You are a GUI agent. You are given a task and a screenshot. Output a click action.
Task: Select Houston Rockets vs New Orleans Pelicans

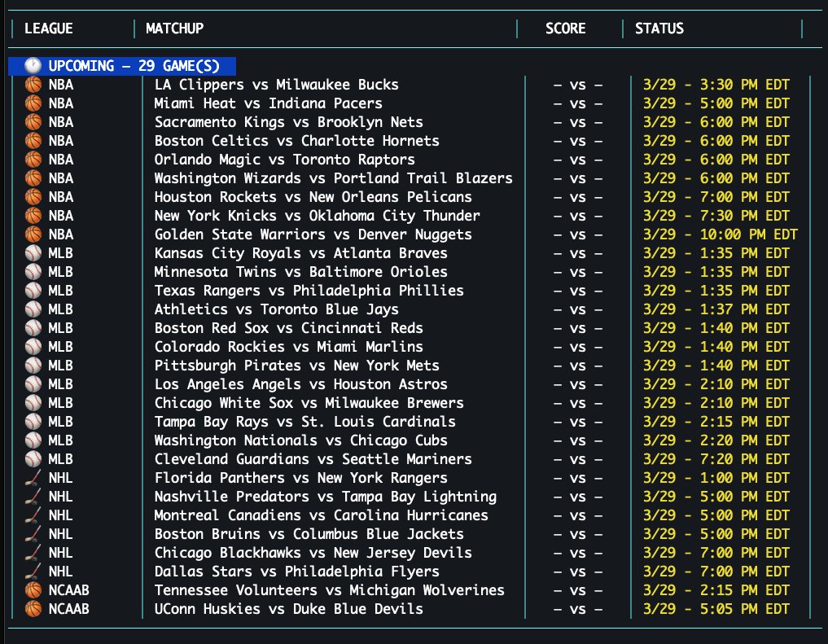[x=313, y=197]
